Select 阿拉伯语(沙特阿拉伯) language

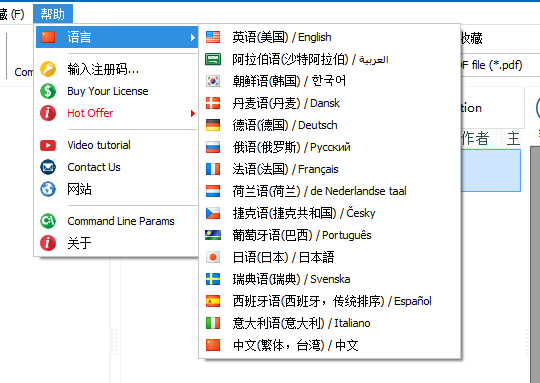click(330, 59)
